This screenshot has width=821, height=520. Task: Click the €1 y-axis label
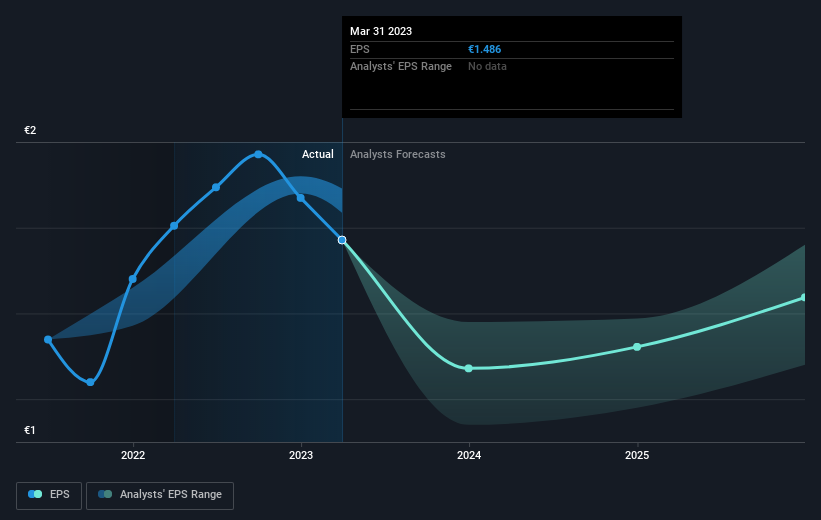point(30,430)
